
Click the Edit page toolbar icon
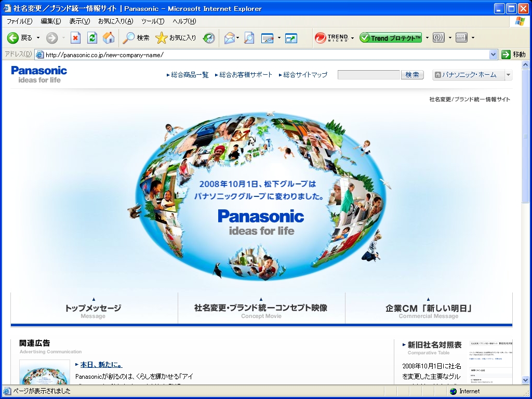[268, 37]
